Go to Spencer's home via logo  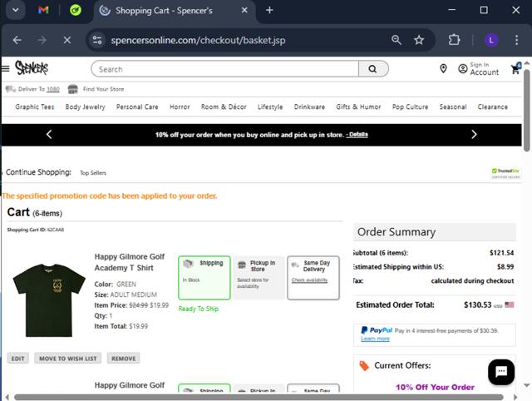click(x=32, y=67)
